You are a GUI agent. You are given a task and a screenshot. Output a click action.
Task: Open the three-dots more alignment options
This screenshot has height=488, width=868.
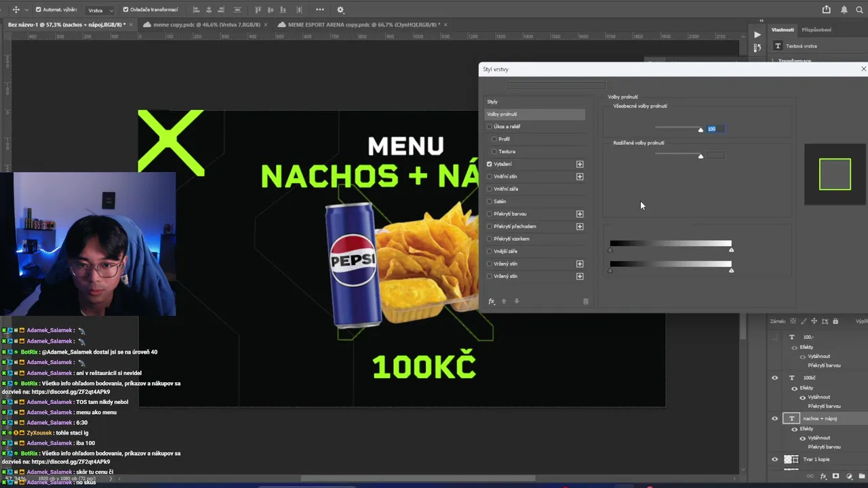point(320,9)
